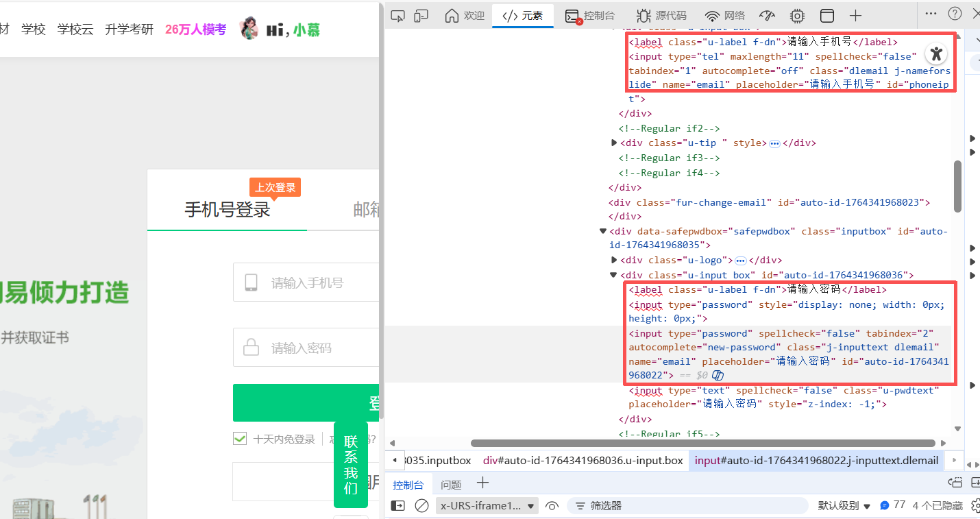Open the 联系我们 floating button
Viewport: 980px width, 519px height.
tap(351, 465)
